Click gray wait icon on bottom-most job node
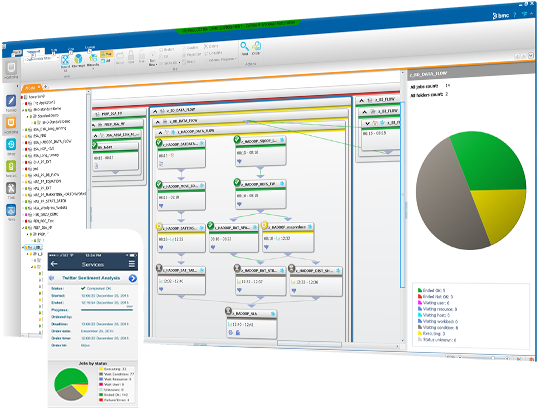The height and width of the screenshot is (408, 537). click(228, 311)
